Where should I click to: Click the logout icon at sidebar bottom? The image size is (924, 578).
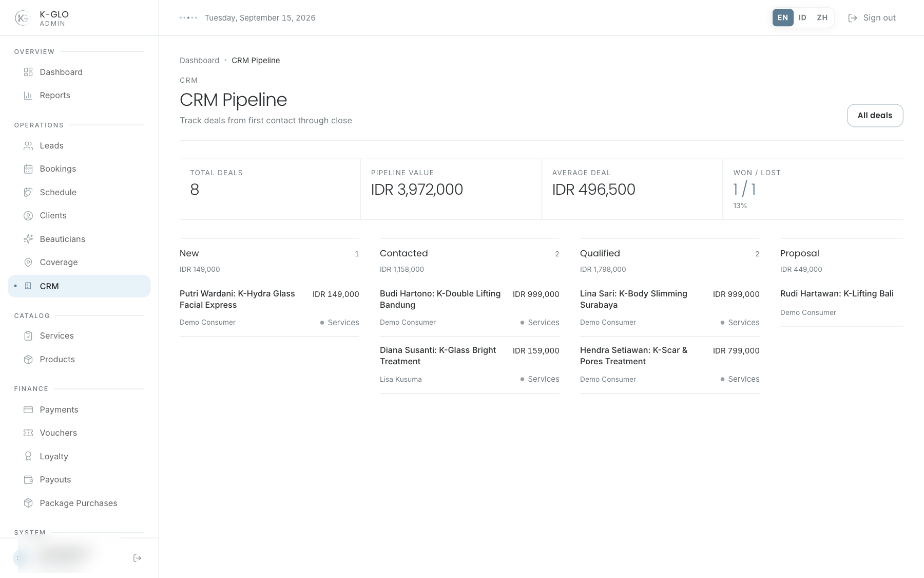[x=137, y=558]
